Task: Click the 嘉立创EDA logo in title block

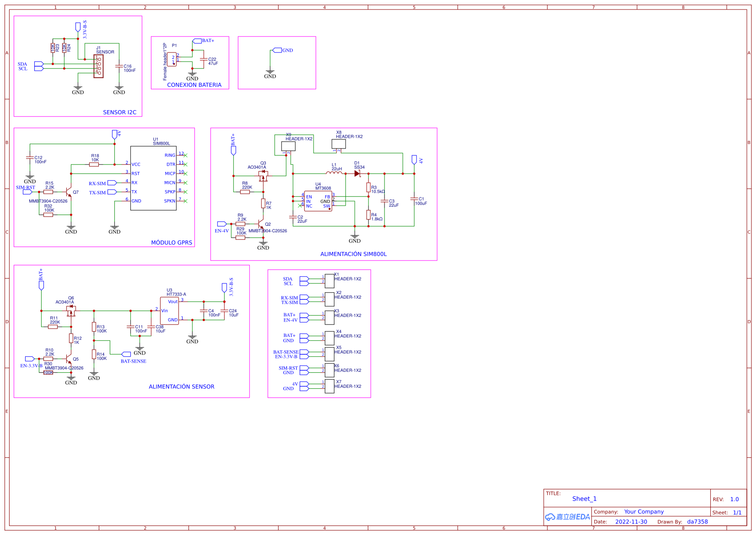Action: coord(567,517)
